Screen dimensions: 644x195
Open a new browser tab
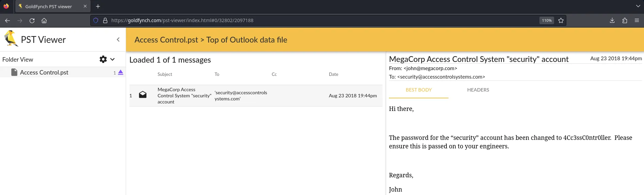point(98,6)
